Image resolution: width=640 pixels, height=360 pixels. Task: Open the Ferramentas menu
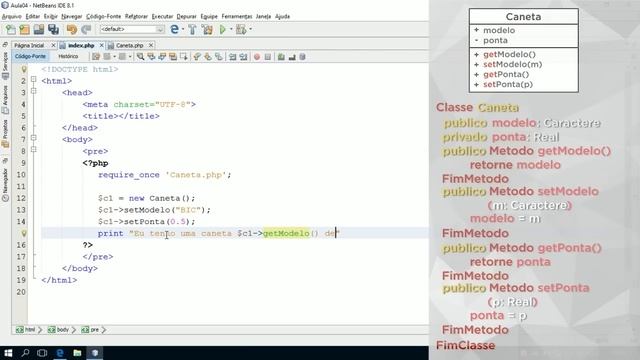tap(237, 16)
